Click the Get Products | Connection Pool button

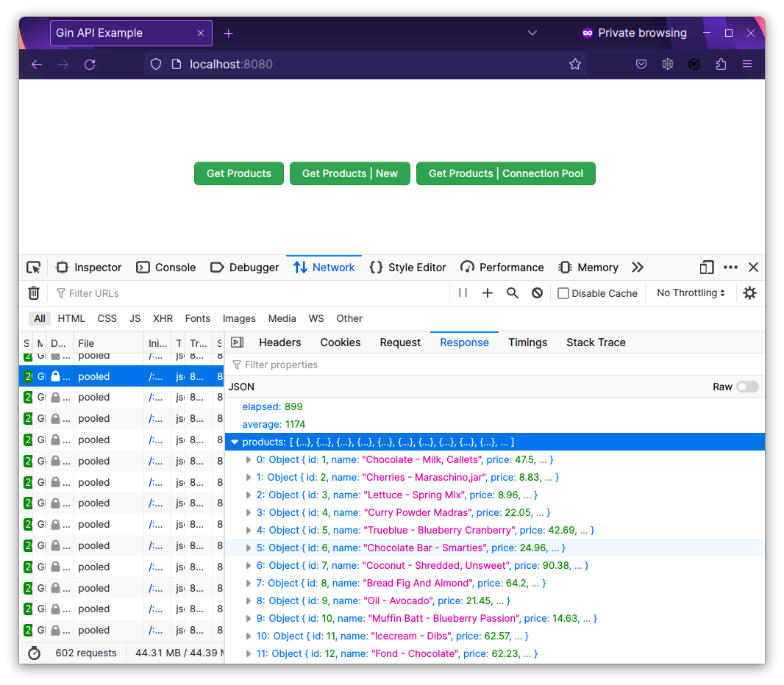coord(506,173)
